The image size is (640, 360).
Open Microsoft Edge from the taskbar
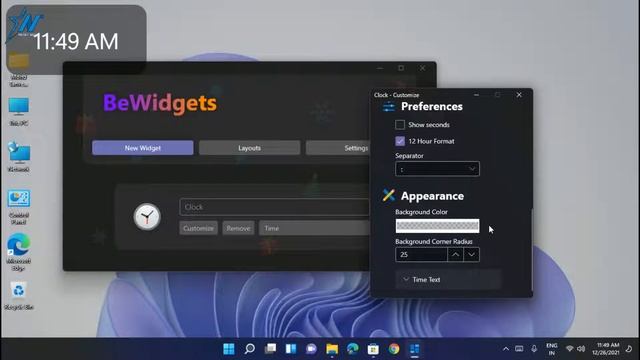click(x=353, y=349)
